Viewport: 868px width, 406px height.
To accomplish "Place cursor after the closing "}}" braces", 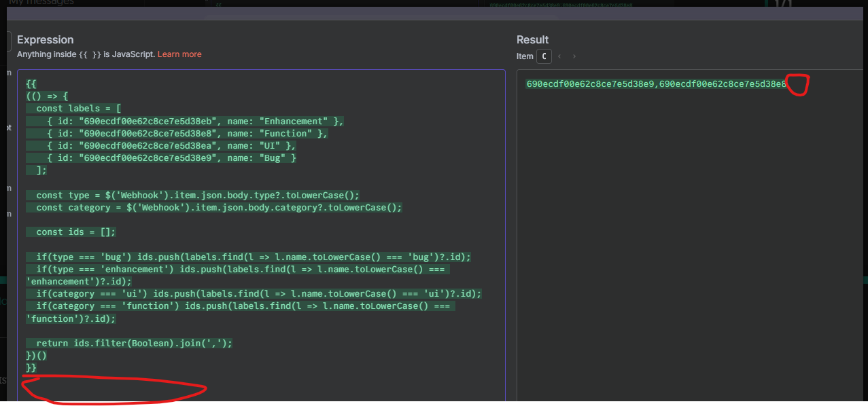I will (37, 367).
